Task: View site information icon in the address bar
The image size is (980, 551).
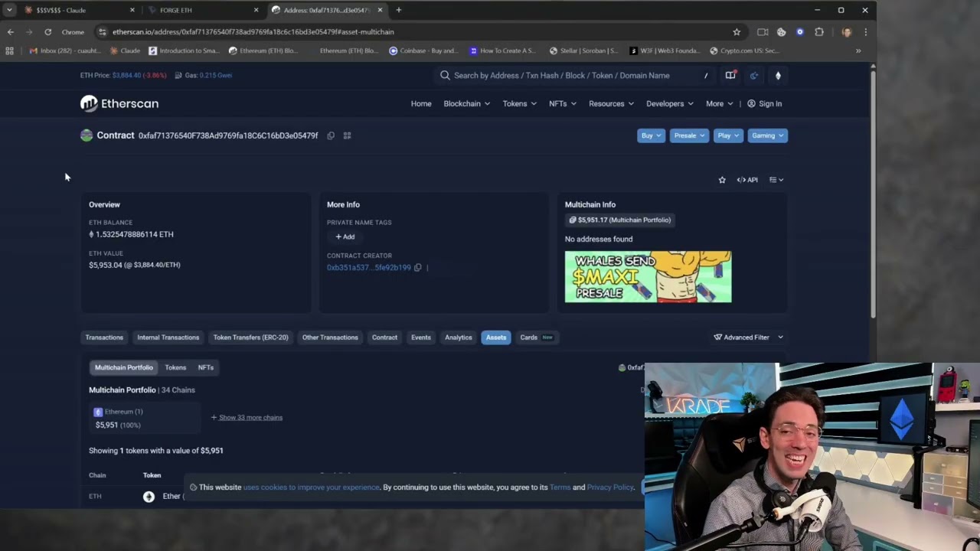Action: pos(102,32)
